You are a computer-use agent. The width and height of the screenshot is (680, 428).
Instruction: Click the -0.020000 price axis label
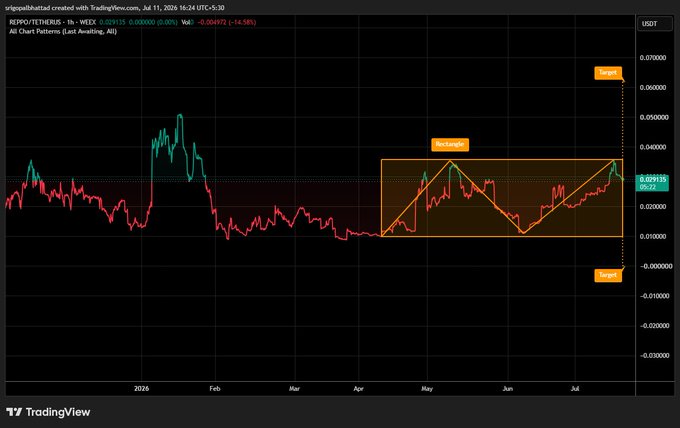(x=654, y=326)
